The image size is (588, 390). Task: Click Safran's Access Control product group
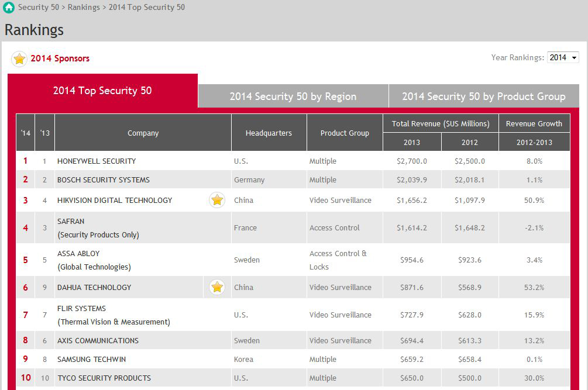point(335,228)
